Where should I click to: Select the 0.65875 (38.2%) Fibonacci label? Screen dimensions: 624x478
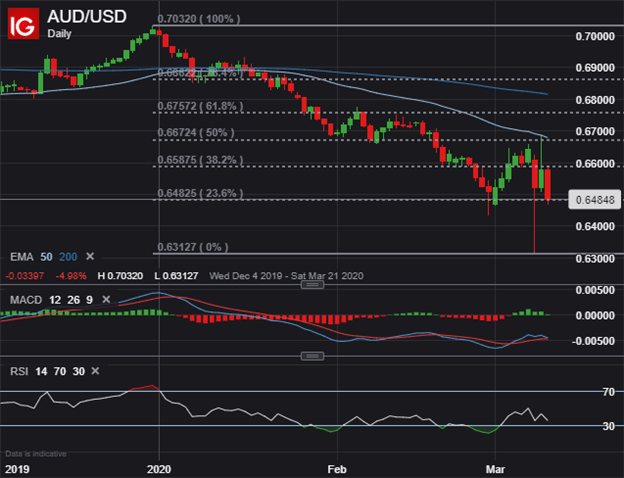pyautogui.click(x=200, y=160)
